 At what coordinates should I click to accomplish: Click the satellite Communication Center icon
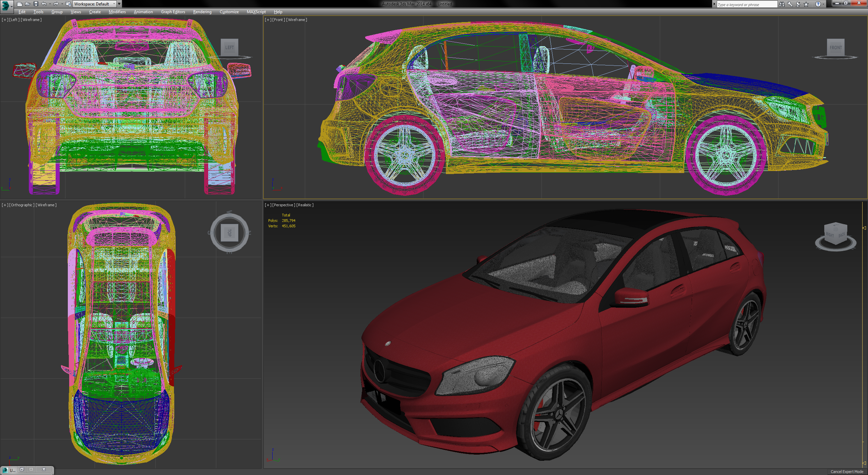(798, 4)
